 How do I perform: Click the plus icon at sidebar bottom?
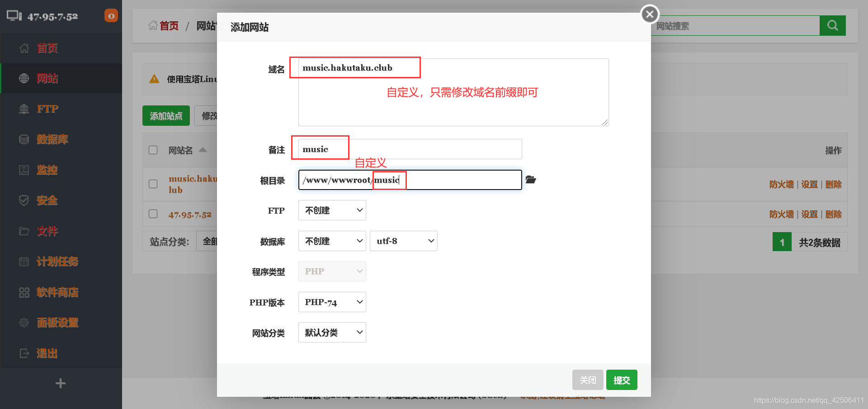click(61, 384)
